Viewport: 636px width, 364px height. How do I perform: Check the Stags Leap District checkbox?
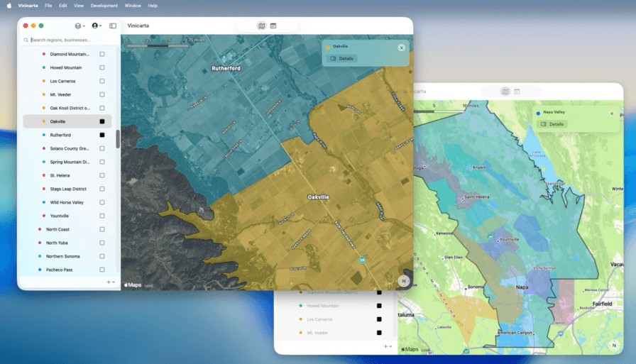pyautogui.click(x=102, y=189)
